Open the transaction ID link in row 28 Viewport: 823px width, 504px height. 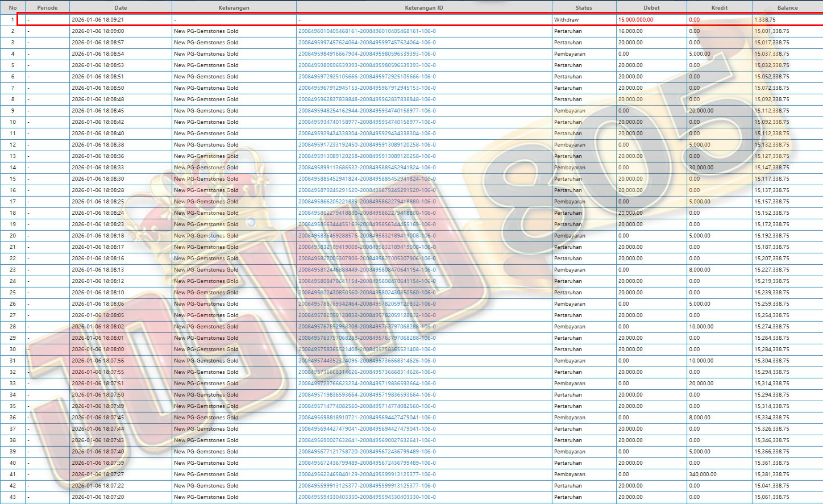pos(367,327)
